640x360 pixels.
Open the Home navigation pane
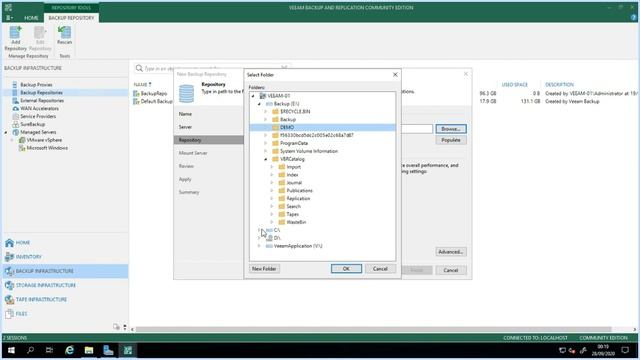tap(23, 242)
